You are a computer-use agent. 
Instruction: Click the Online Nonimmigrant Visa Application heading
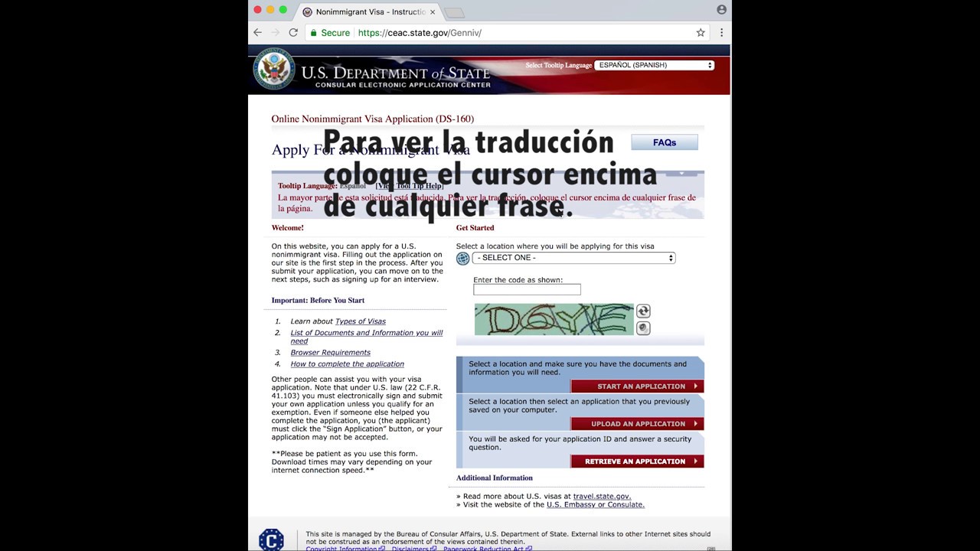(x=373, y=119)
